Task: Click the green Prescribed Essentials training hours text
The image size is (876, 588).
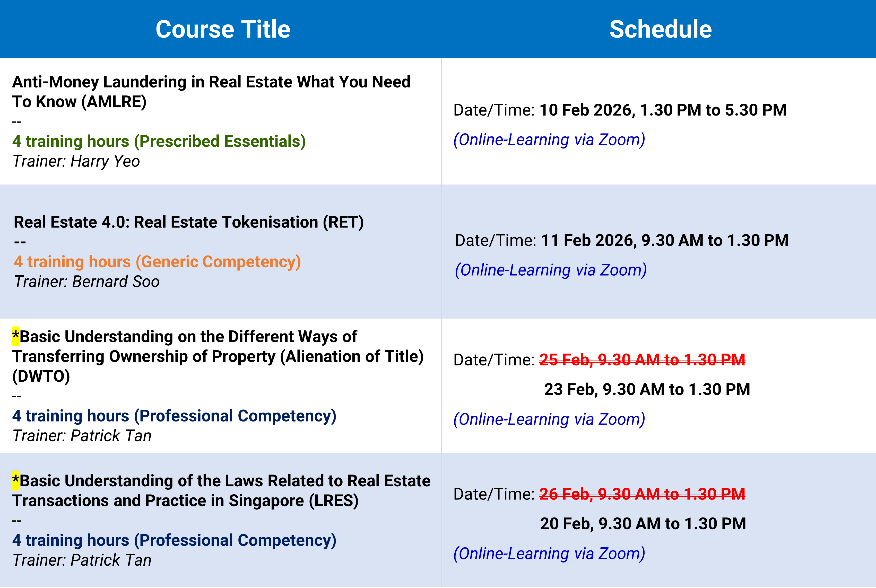Action: coord(159,141)
